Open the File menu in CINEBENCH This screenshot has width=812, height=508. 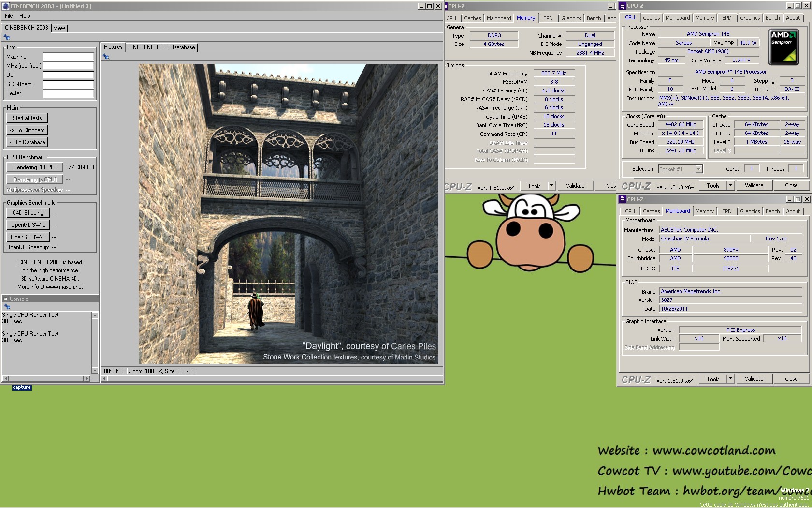(x=9, y=16)
